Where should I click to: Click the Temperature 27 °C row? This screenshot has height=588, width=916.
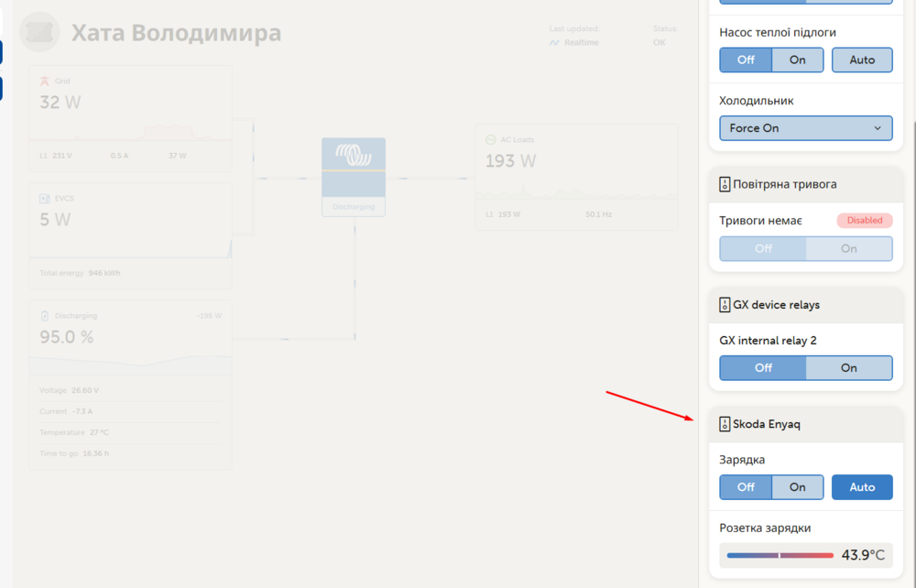[130, 432]
